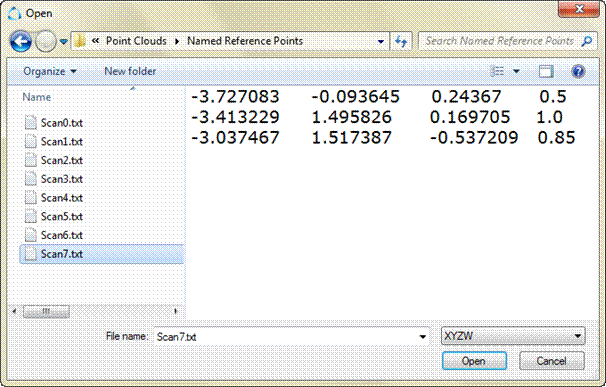The width and height of the screenshot is (606, 387).
Task: Open the XYZW file type dropdown
Action: (513, 336)
